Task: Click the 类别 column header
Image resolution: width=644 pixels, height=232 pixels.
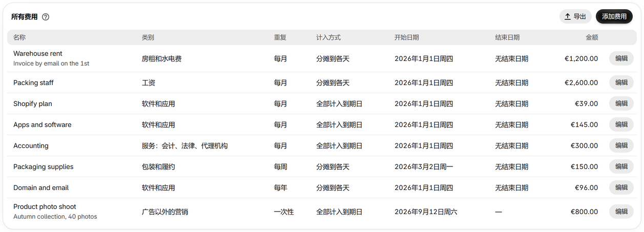Action: (x=148, y=37)
